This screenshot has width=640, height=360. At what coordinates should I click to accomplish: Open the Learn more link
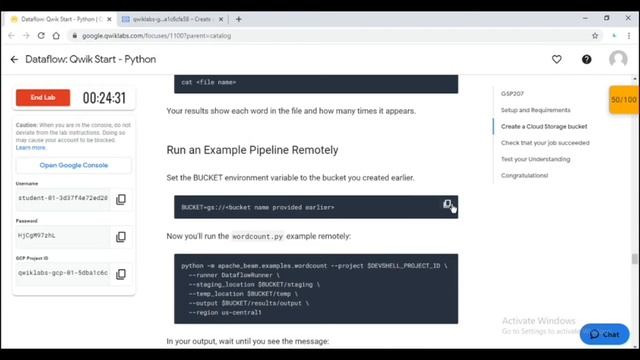pos(31,147)
